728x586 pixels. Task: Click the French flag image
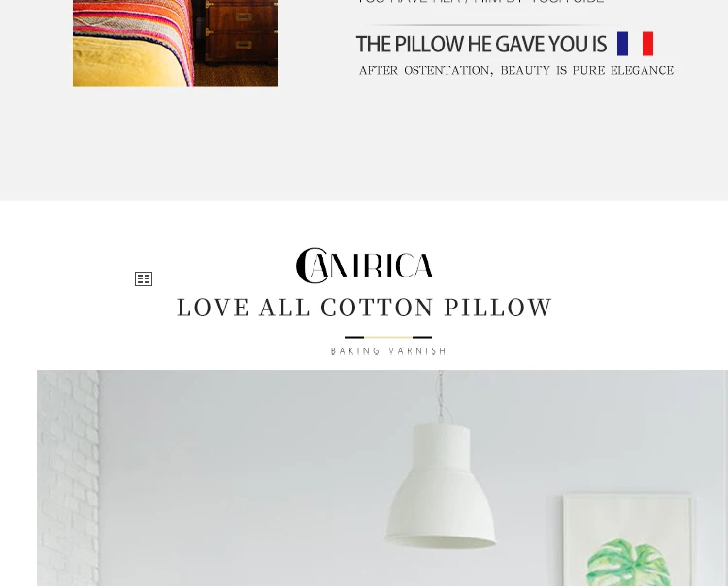coord(635,44)
